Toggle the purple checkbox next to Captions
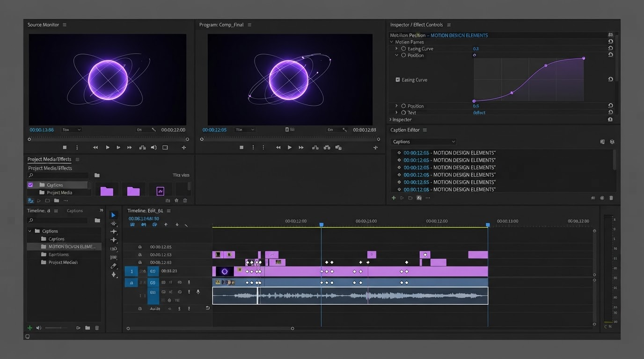Viewport: 644px width, 359px height. click(30, 185)
